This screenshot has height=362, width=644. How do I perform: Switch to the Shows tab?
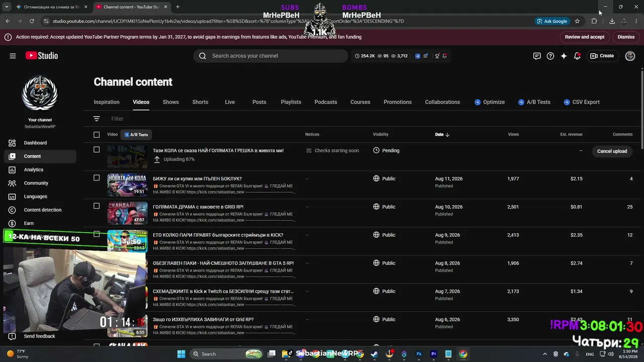tap(171, 102)
